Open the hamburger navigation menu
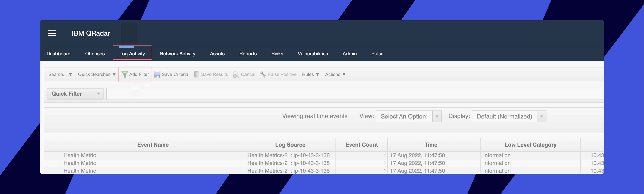 [x=52, y=33]
